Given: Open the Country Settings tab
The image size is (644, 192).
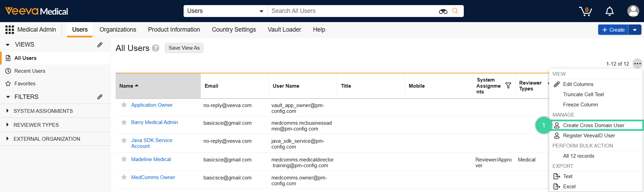Looking at the screenshot, I should 234,30.
